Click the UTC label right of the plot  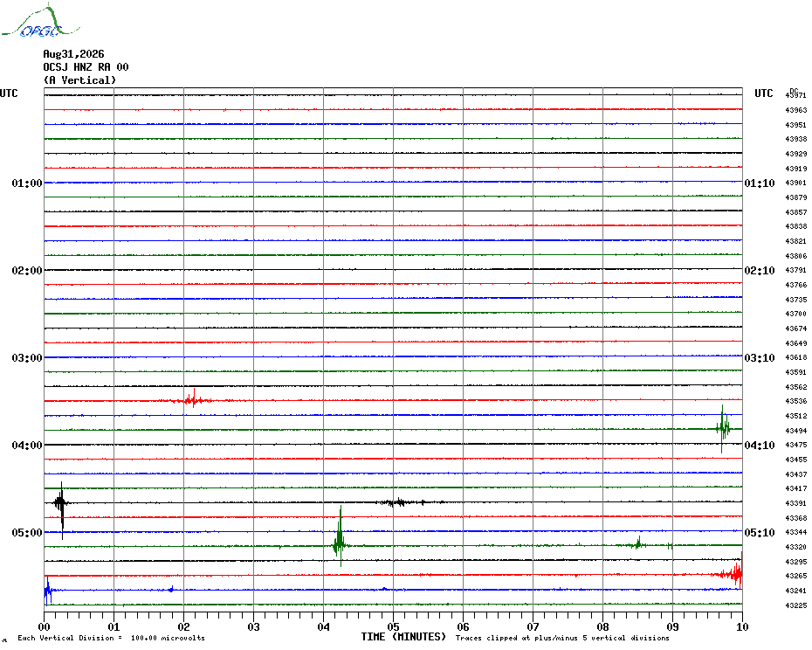(763, 93)
